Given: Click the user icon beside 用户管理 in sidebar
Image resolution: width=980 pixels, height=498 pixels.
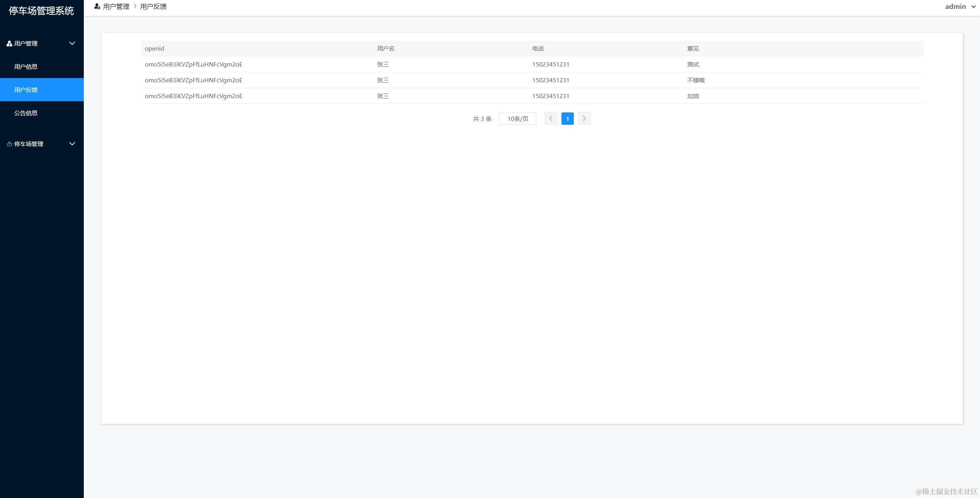Looking at the screenshot, I should (9, 44).
